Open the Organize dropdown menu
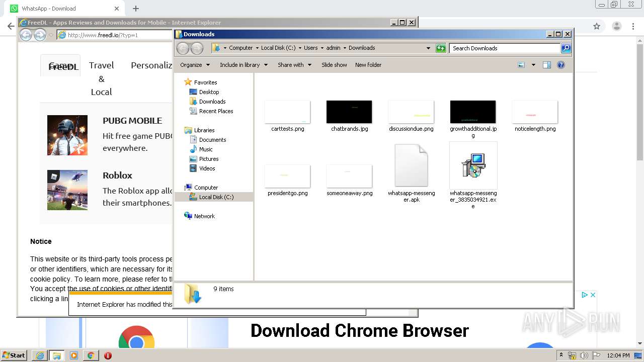Viewport: 644px width, 362px height. click(194, 65)
